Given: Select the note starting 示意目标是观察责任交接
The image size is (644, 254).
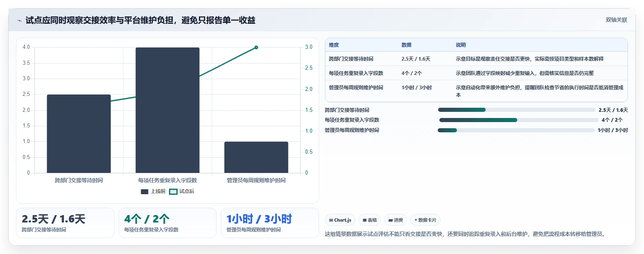Looking at the screenshot, I should pyautogui.click(x=530, y=59).
